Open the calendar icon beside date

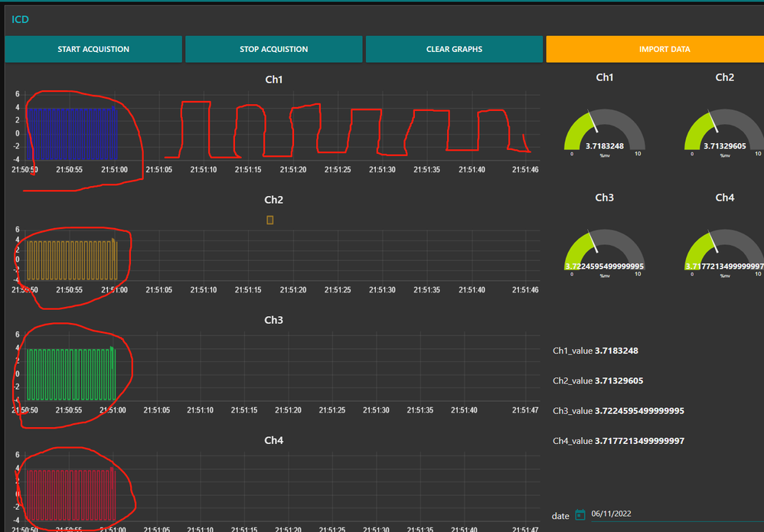pos(580,514)
